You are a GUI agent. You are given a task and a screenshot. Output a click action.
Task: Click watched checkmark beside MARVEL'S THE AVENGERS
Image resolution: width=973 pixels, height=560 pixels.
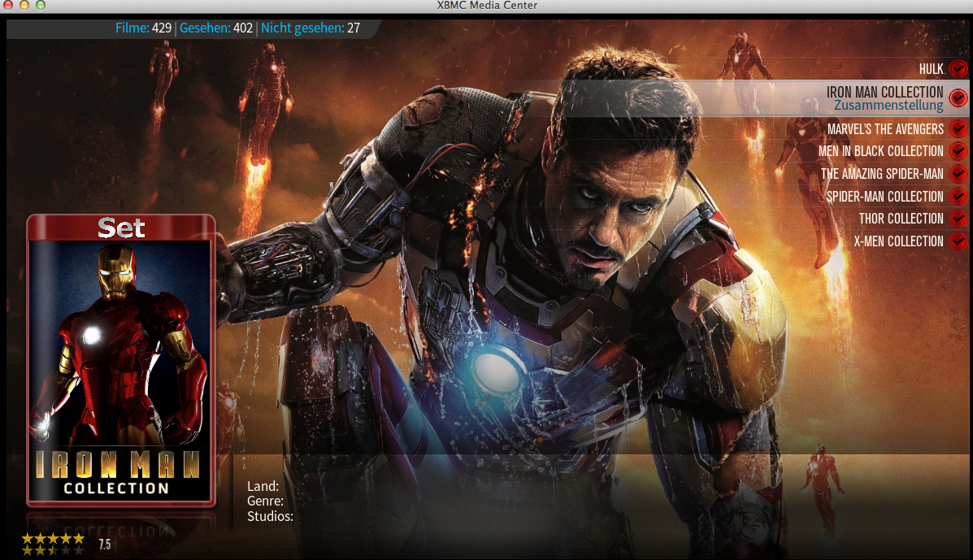pos(958,129)
